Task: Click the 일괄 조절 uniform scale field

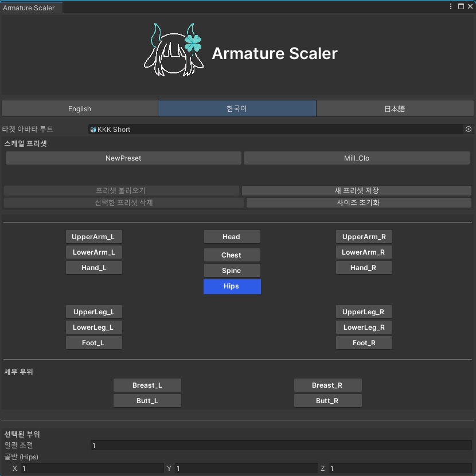Action: (x=281, y=445)
